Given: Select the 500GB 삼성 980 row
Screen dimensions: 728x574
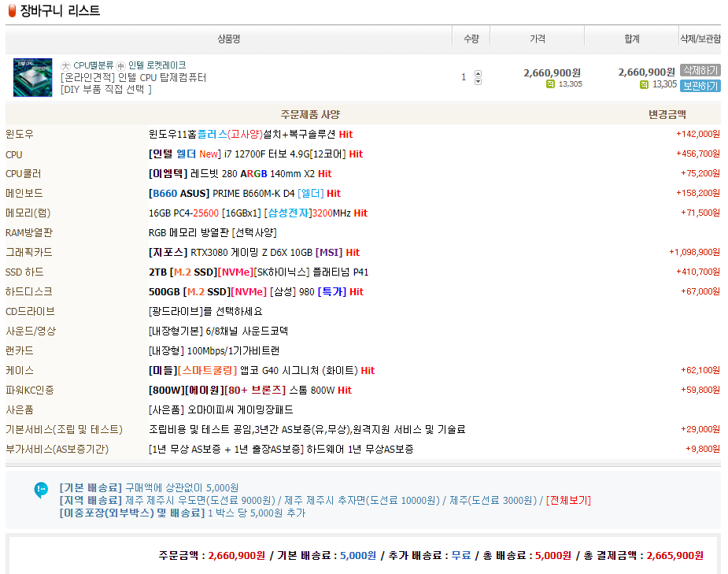Looking at the screenshot, I should coord(257,291).
